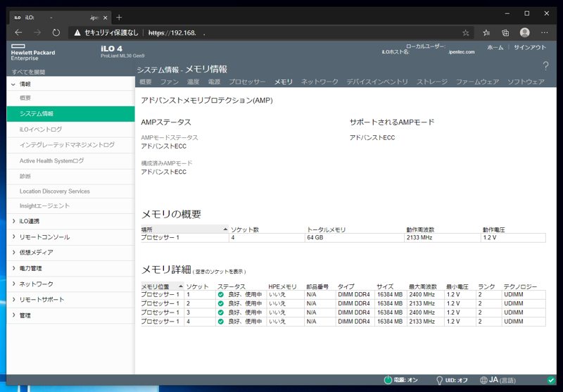This screenshot has height=392, width=563.
Task: Switch to the ネットワーク tab
Action: click(320, 82)
